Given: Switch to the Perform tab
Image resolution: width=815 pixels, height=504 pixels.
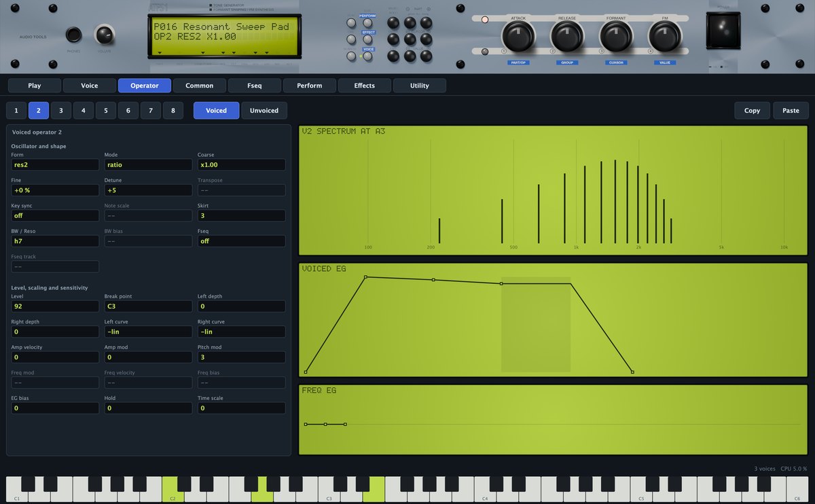Looking at the screenshot, I should [x=310, y=86].
